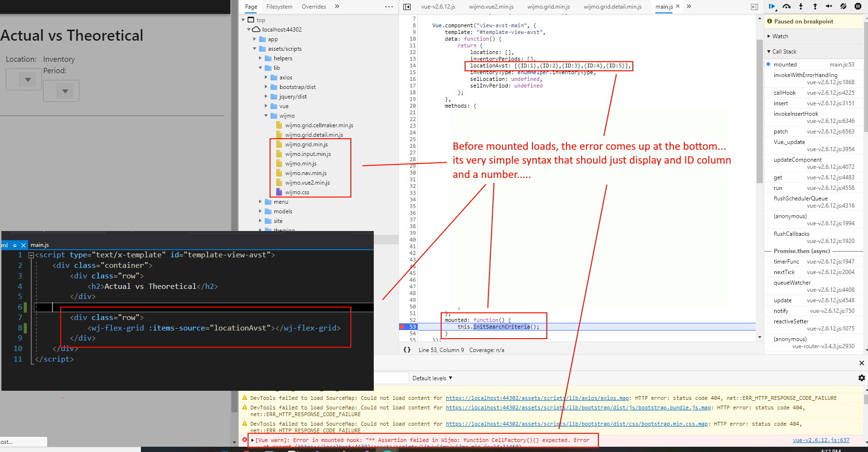The width and height of the screenshot is (868, 452).
Task: Open navigator three-dot options menu
Action: coord(389,7)
